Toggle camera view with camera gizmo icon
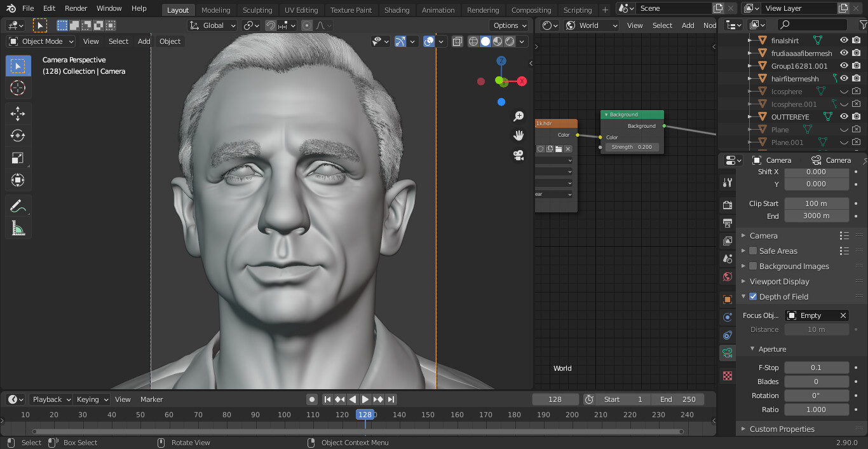 click(519, 155)
